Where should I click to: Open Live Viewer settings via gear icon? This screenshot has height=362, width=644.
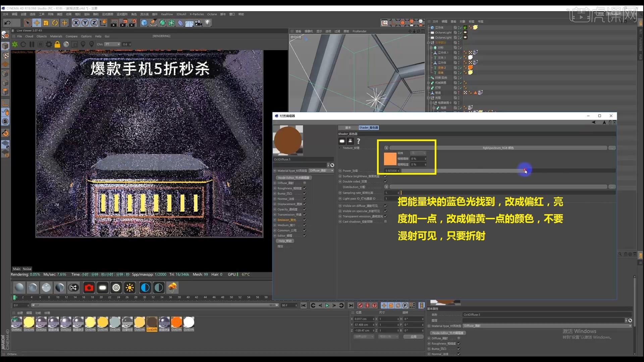click(49, 44)
